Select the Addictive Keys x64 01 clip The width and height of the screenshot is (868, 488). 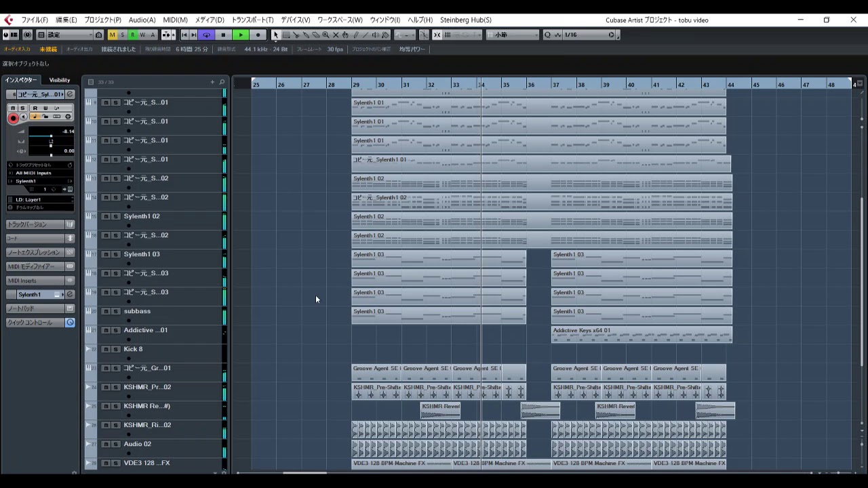click(642, 334)
